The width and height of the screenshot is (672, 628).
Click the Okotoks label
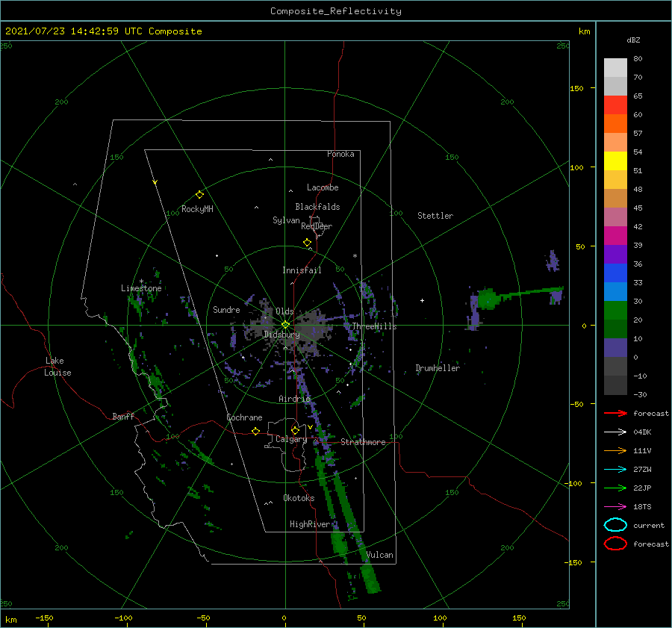299,498
